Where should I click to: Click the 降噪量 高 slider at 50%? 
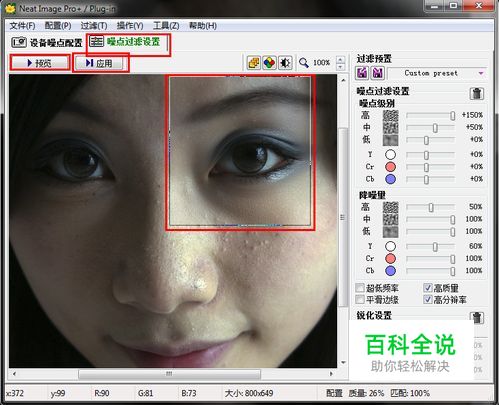(x=431, y=207)
